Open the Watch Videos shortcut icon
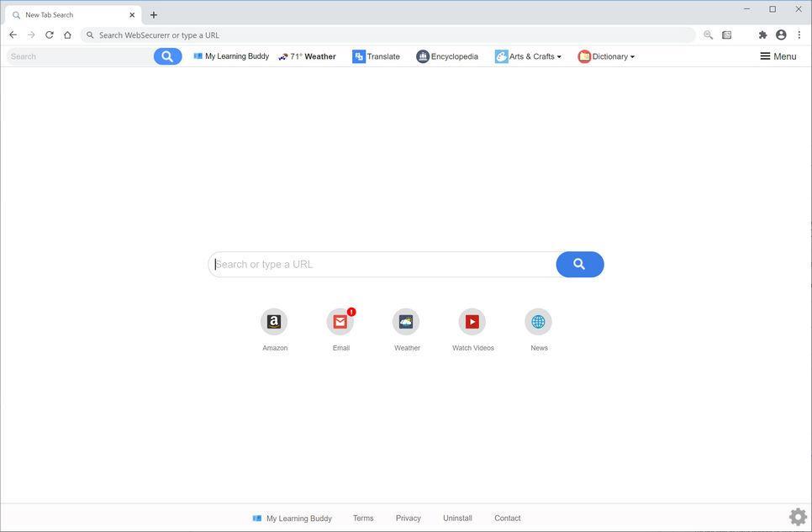 tap(472, 322)
